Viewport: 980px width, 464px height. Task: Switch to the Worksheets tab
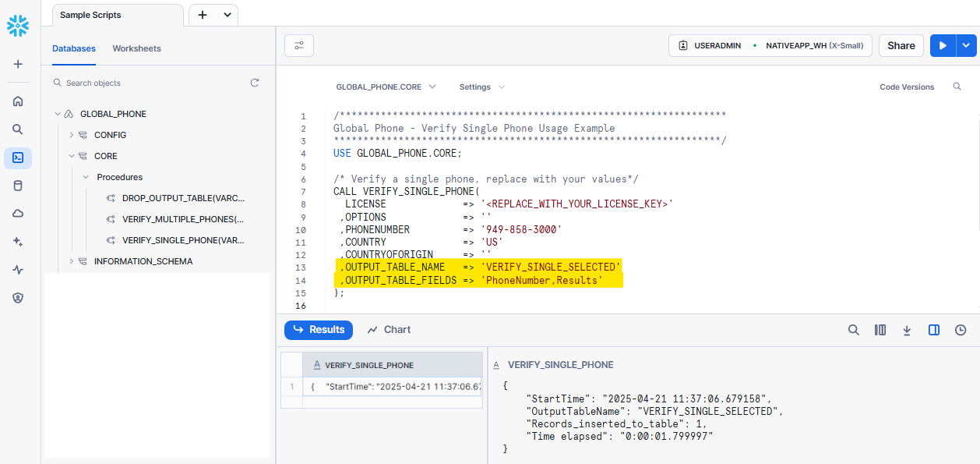136,48
